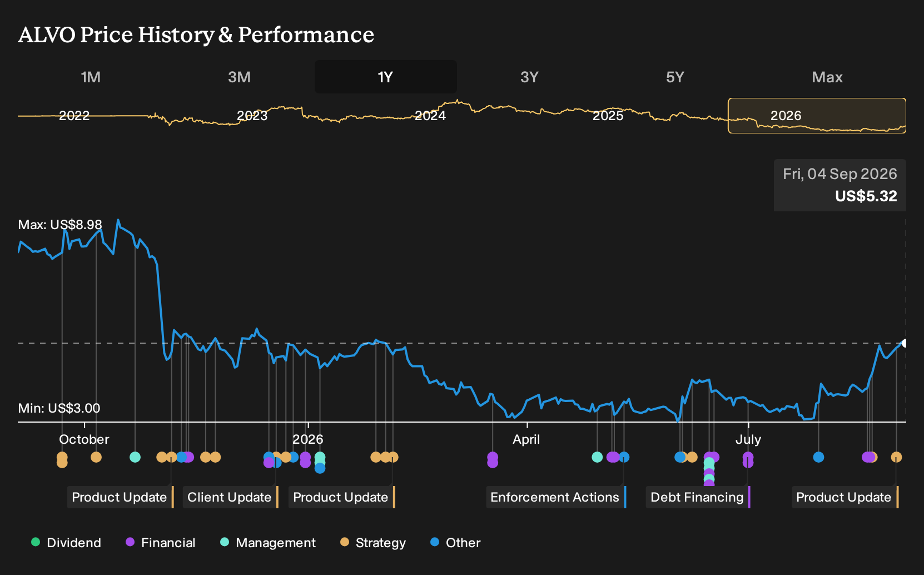
Task: Select the 1M time range tab
Action: pyautogui.click(x=91, y=77)
